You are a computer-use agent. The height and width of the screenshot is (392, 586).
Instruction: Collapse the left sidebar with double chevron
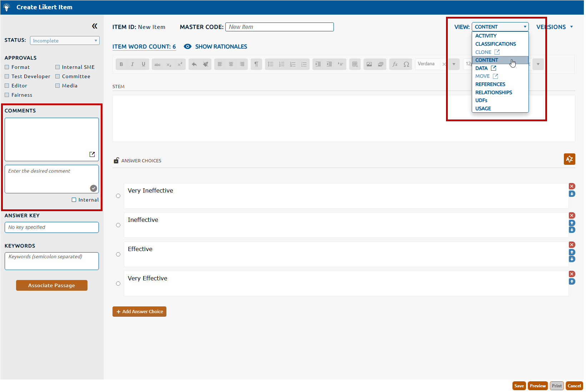click(x=95, y=26)
